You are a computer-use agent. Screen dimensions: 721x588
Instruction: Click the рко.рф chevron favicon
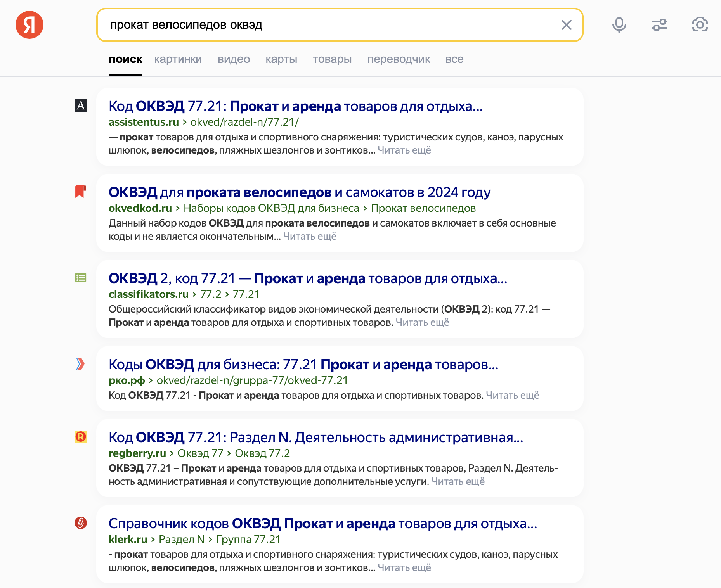pos(80,364)
